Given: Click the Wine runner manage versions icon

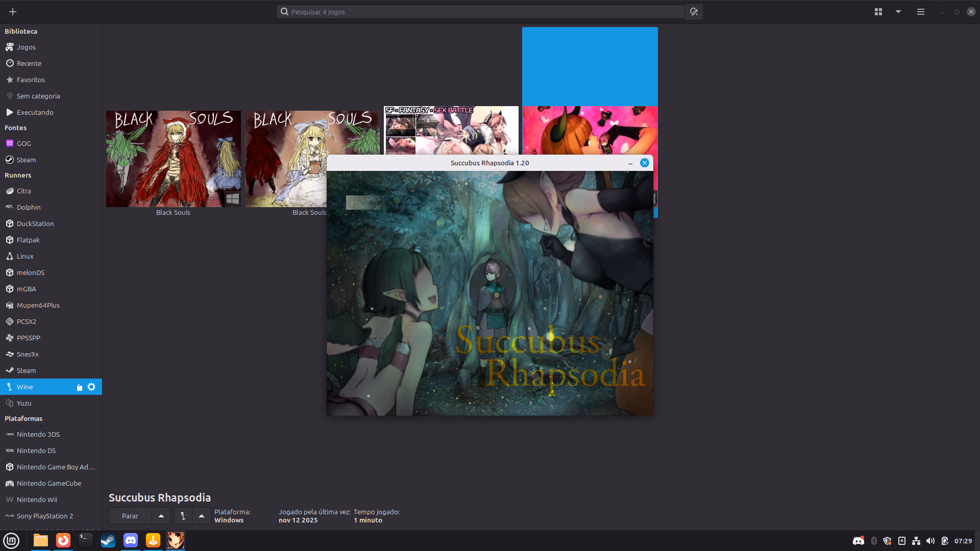Looking at the screenshot, I should point(79,387).
